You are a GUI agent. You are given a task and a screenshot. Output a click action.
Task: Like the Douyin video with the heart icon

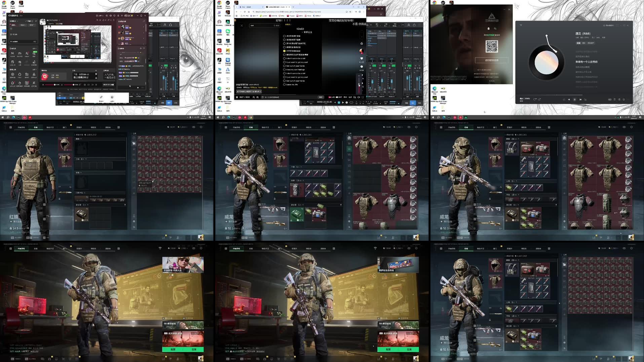coord(362,59)
